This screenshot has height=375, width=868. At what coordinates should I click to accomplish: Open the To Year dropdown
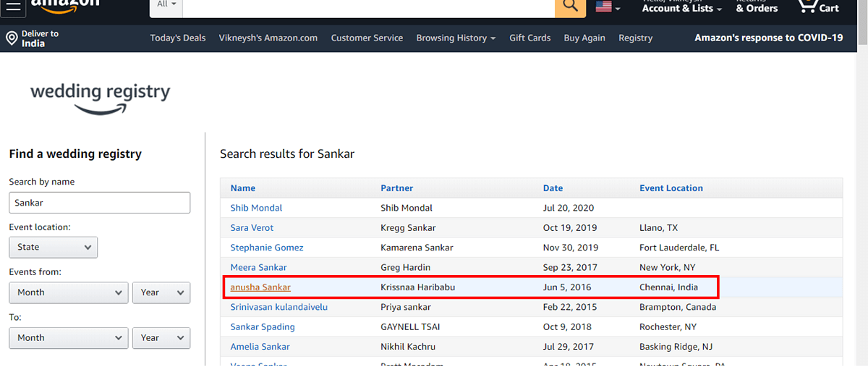click(x=161, y=337)
